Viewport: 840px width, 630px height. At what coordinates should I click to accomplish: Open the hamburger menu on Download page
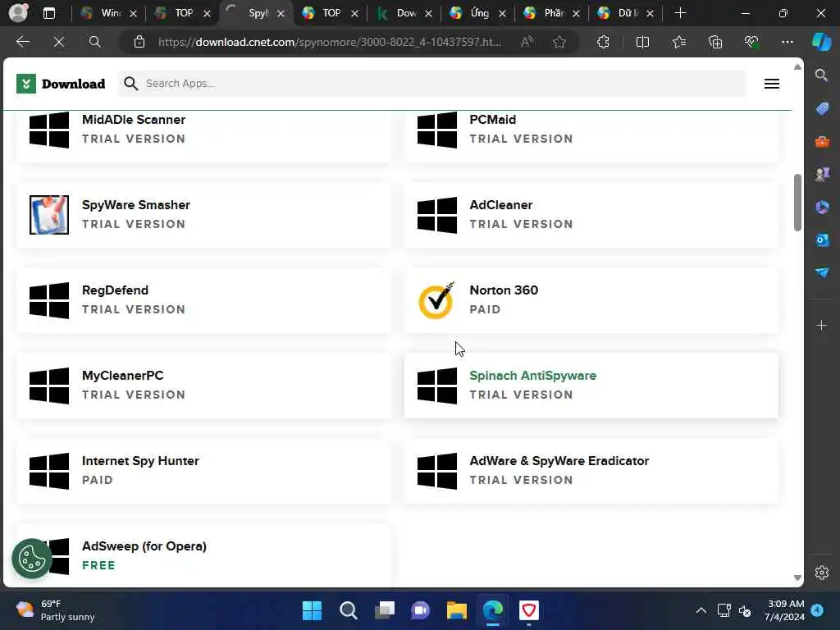tap(771, 84)
